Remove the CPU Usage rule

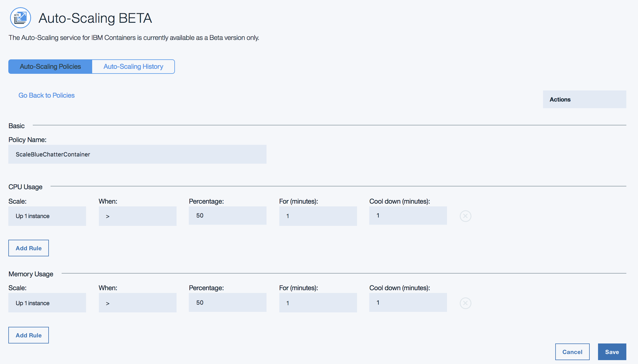pyautogui.click(x=465, y=216)
